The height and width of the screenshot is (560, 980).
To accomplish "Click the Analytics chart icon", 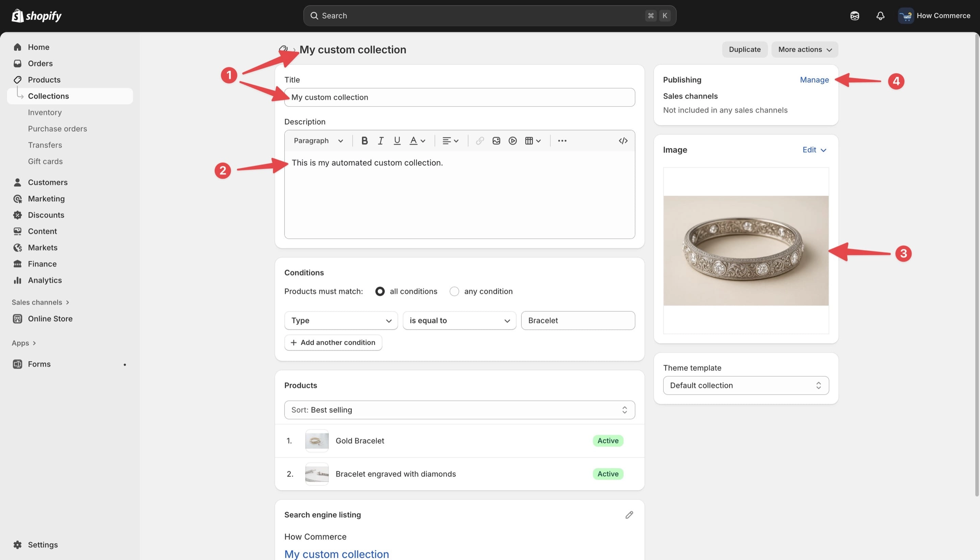I will (x=17, y=281).
